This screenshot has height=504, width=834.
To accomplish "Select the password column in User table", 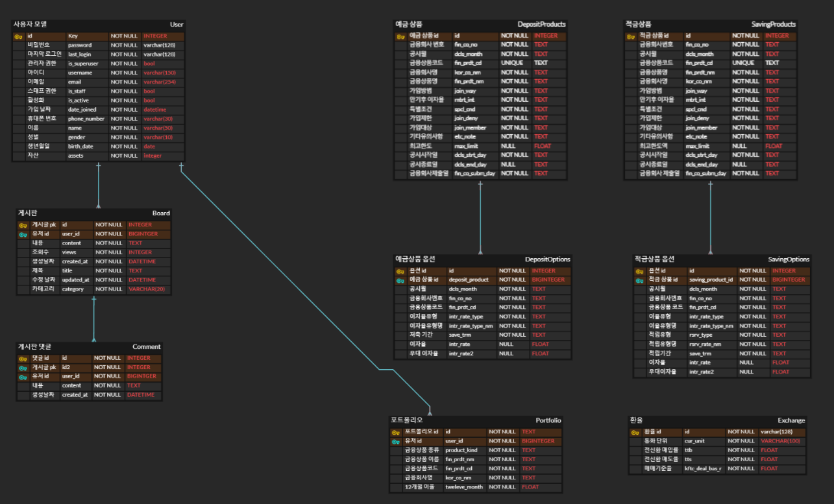I will (80, 45).
